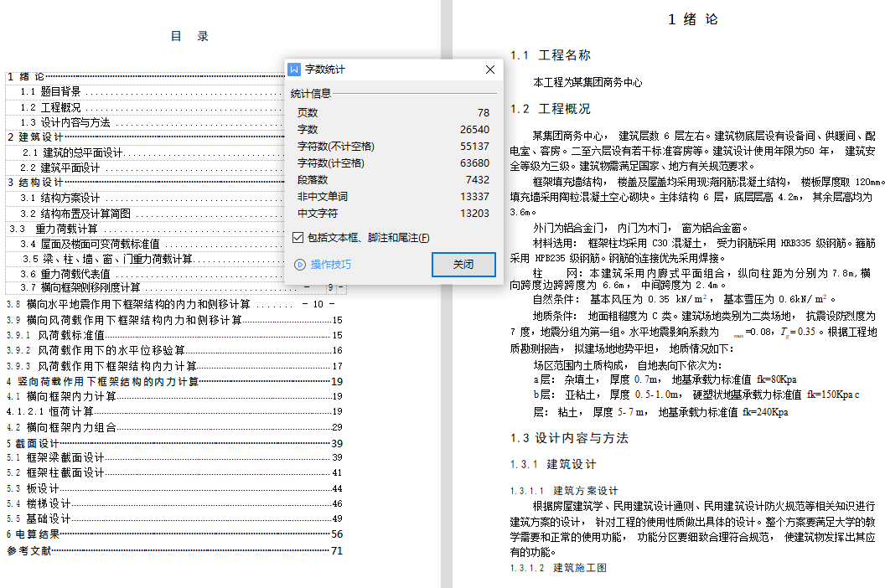Open the 参考文献 contents entry
885x588 pixels.
(29, 550)
